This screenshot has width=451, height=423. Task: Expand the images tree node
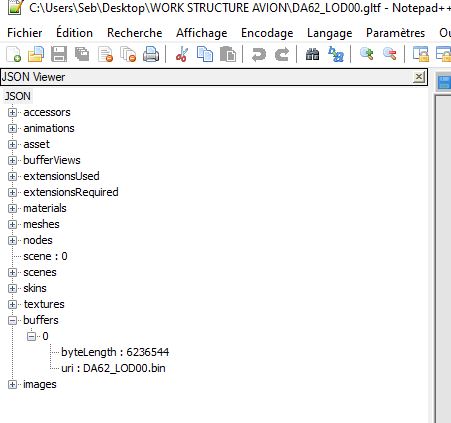(x=12, y=385)
